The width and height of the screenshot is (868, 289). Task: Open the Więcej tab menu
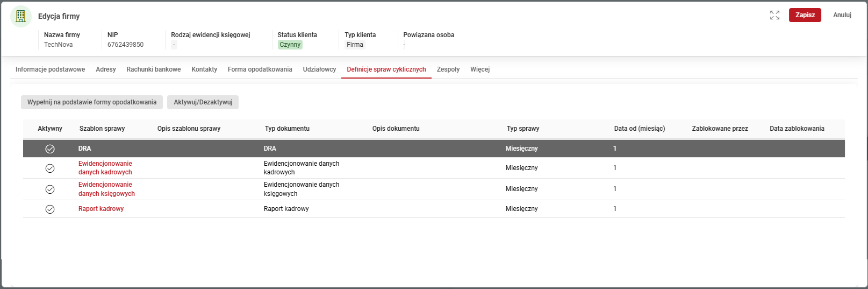coord(480,69)
